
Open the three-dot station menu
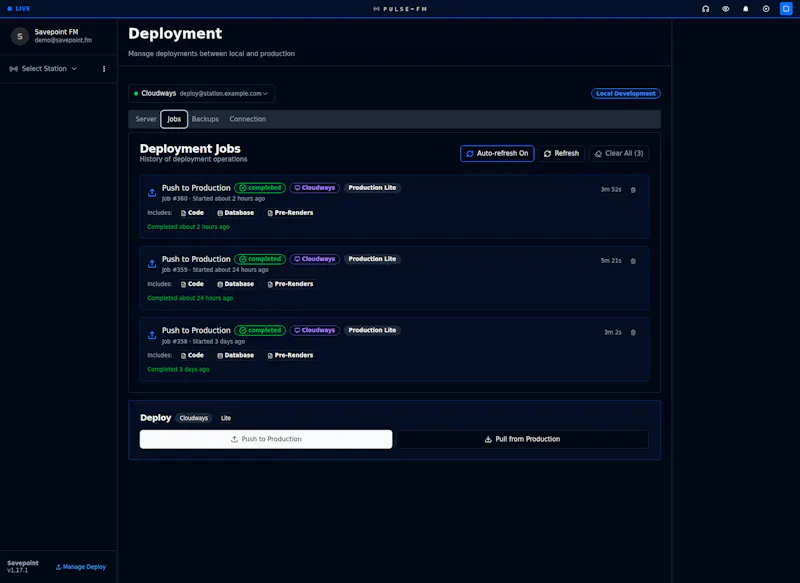pyautogui.click(x=104, y=69)
